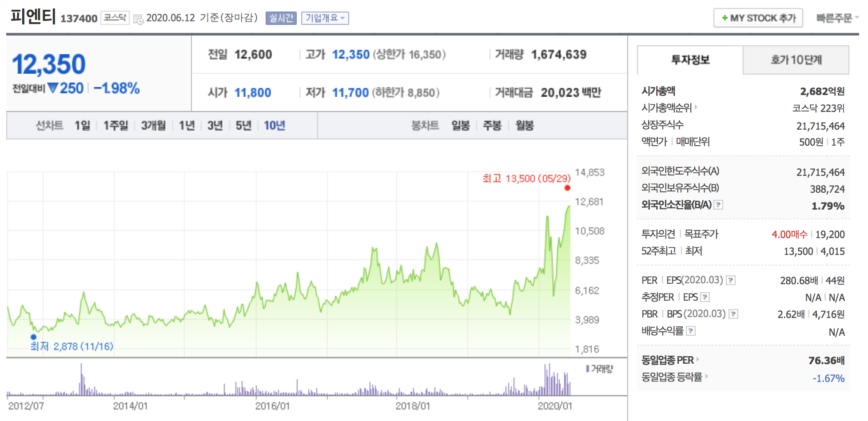Select the 3개월 line chart period
Image resolution: width=868 pixels, height=421 pixels.
(x=153, y=126)
